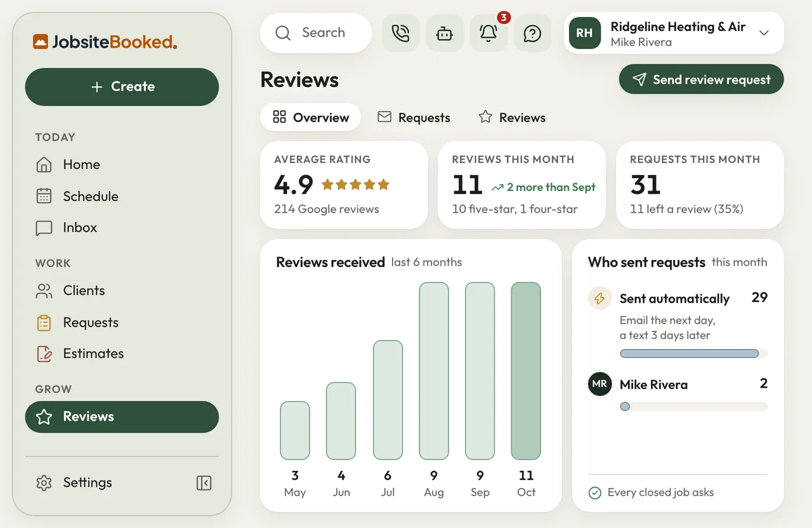Image resolution: width=812 pixels, height=528 pixels.
Task: Click the MR avatar beside Mike Rivera
Action: [x=599, y=384]
